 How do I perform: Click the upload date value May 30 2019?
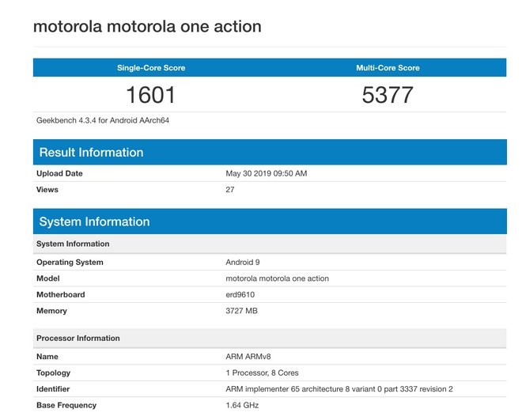coord(265,173)
